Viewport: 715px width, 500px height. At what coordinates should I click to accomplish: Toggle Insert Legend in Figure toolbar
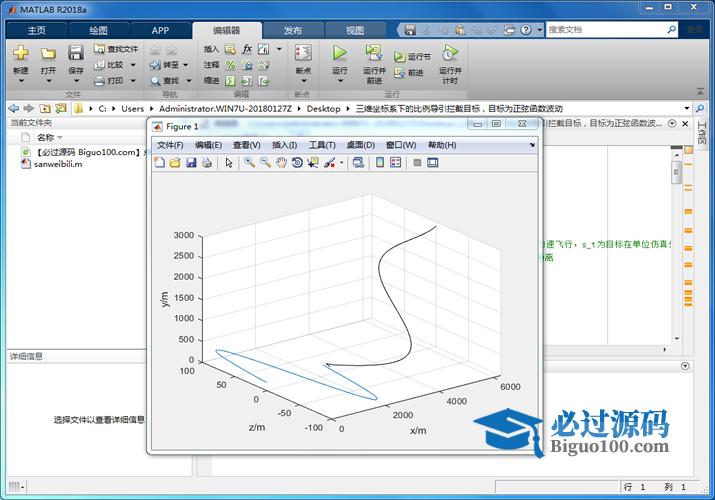(396, 163)
